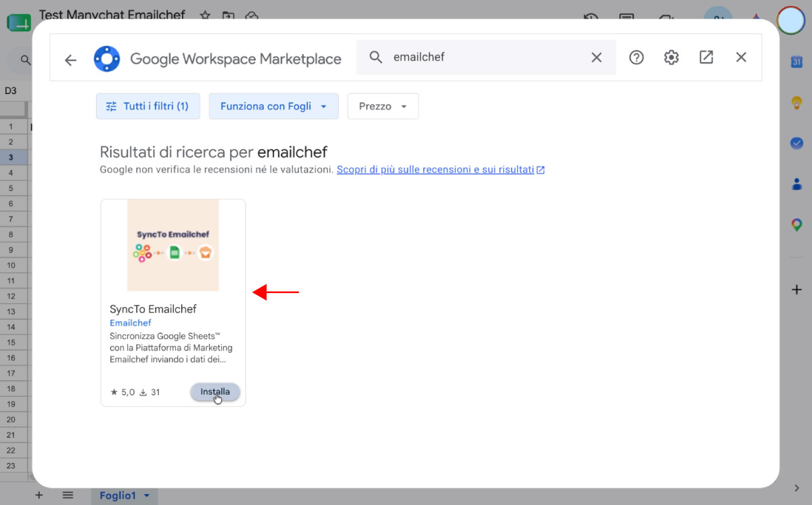
Task: Open Marketplace help icon
Action: [636, 58]
